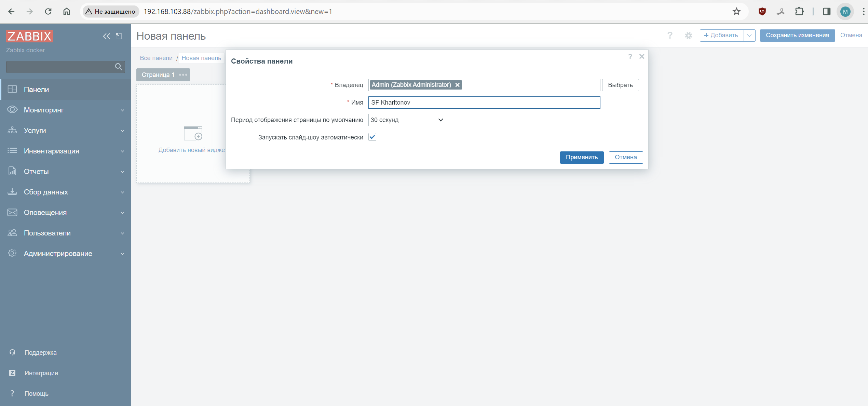Click the search magnifier icon in sidebar
The height and width of the screenshot is (406, 868).
pyautogui.click(x=119, y=67)
